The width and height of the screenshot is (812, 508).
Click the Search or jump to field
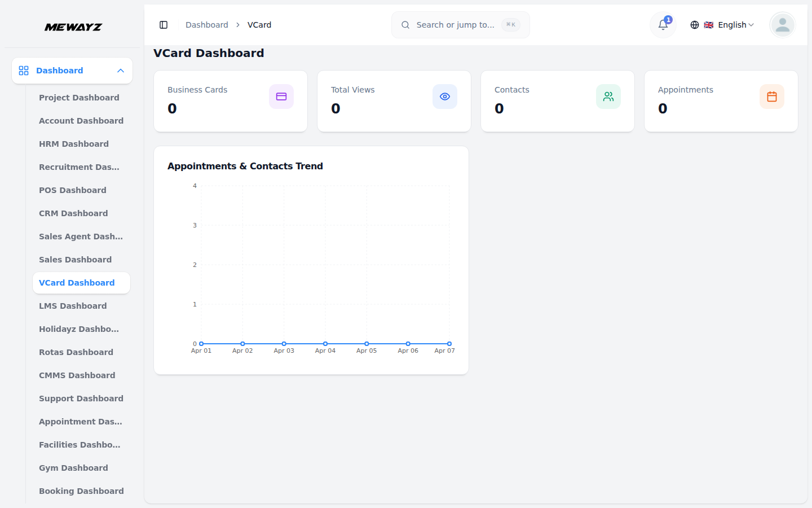pyautogui.click(x=455, y=25)
